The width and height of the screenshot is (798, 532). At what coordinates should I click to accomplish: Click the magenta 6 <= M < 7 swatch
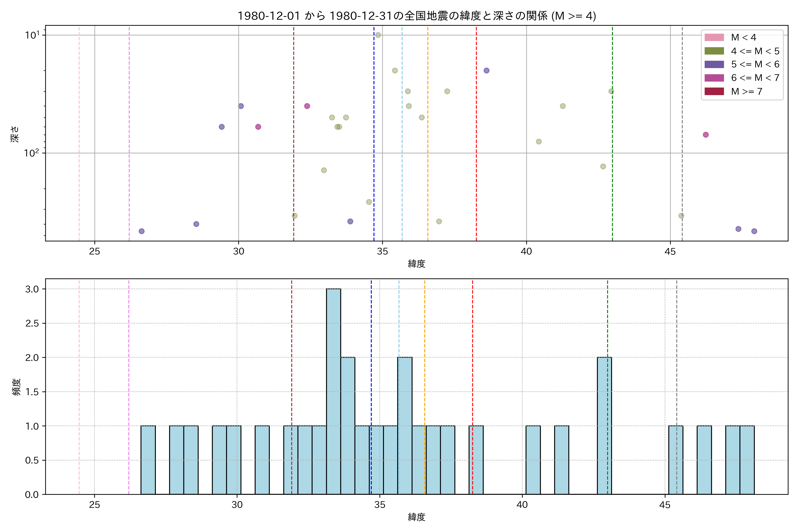coord(714,78)
